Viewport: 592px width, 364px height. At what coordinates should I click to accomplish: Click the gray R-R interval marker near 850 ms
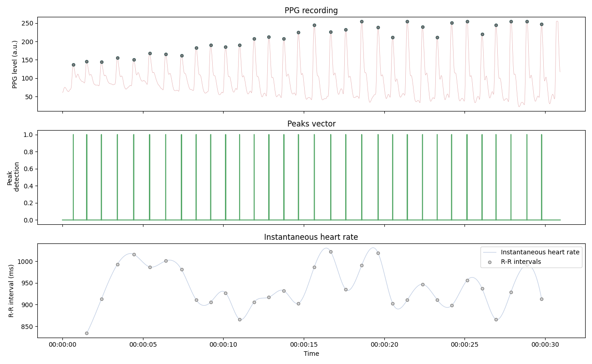coord(87,334)
